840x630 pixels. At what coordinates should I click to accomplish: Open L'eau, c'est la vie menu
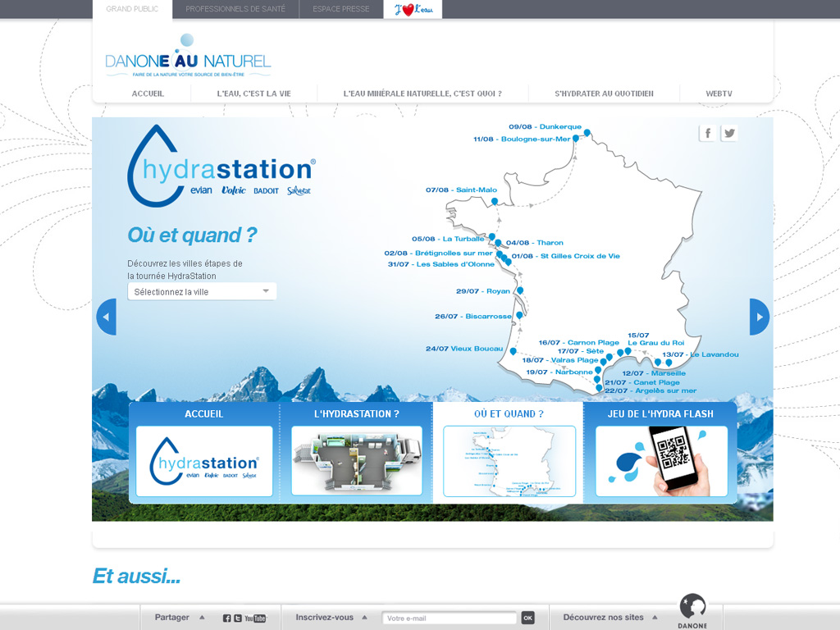[254, 94]
